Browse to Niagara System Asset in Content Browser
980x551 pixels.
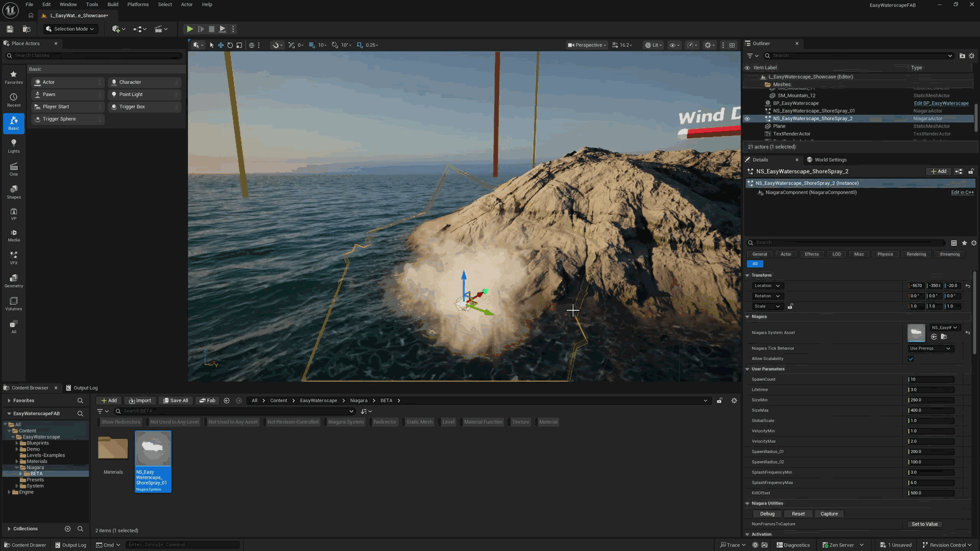pyautogui.click(x=944, y=337)
